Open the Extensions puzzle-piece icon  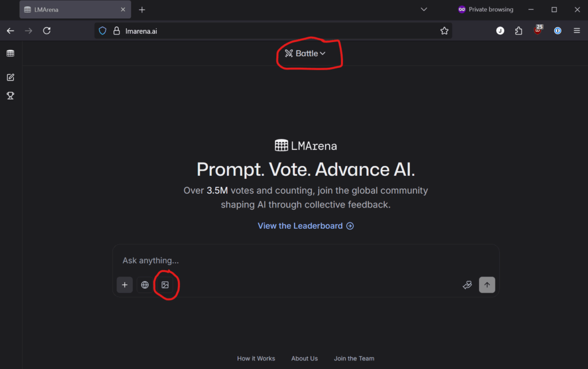tap(519, 30)
